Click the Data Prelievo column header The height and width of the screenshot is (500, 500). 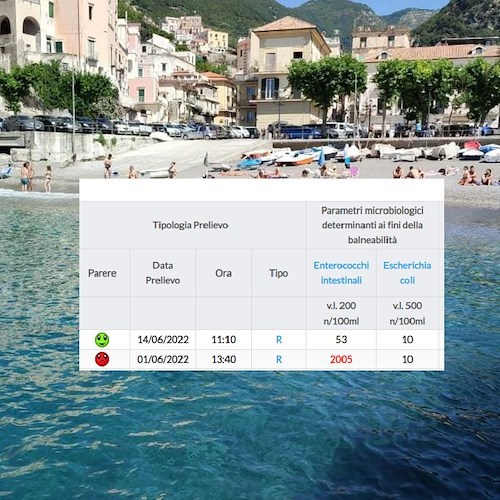coord(163,273)
